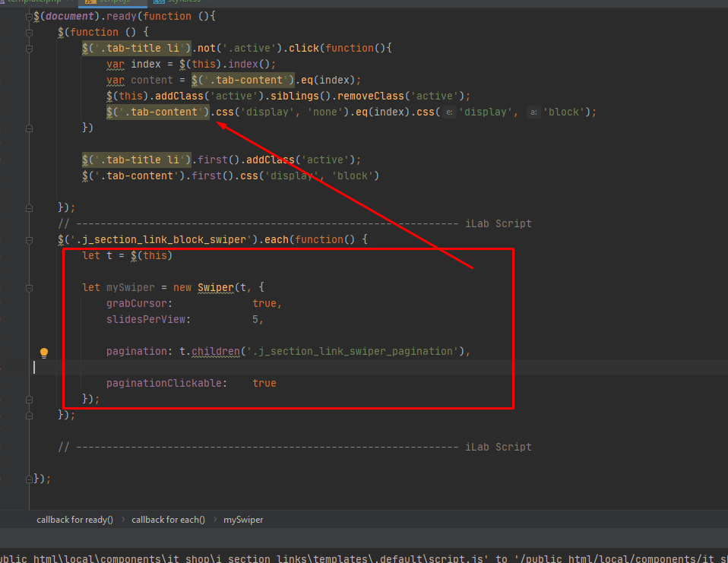728x563 pixels.
Task: Open 'callback for ready()' breadcrumb
Action: (x=74, y=520)
